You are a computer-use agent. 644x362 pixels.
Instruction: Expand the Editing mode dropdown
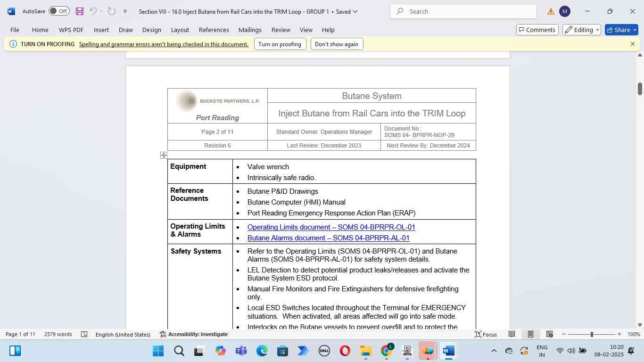[x=582, y=30]
